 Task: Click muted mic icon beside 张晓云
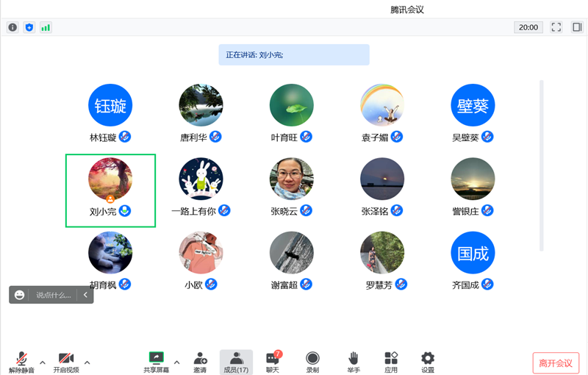(x=306, y=211)
